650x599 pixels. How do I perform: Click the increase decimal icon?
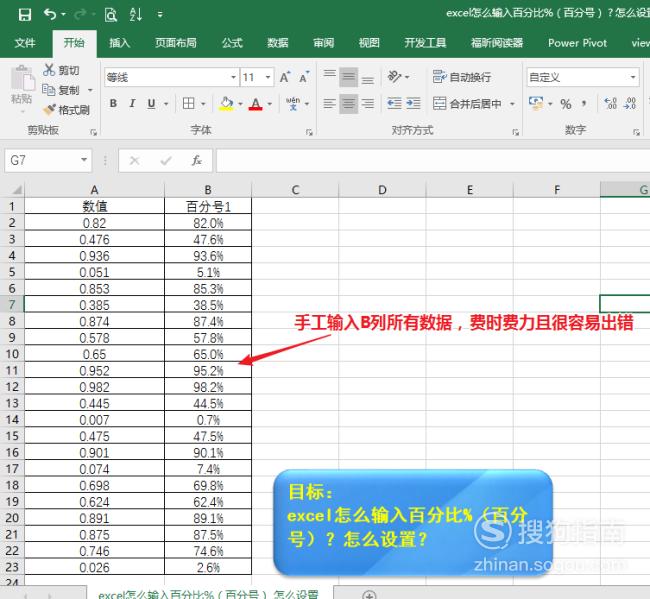[611, 103]
